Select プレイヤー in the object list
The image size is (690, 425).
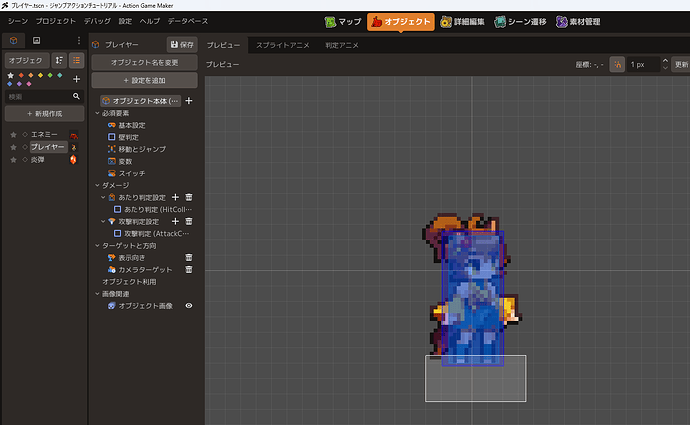[48, 147]
